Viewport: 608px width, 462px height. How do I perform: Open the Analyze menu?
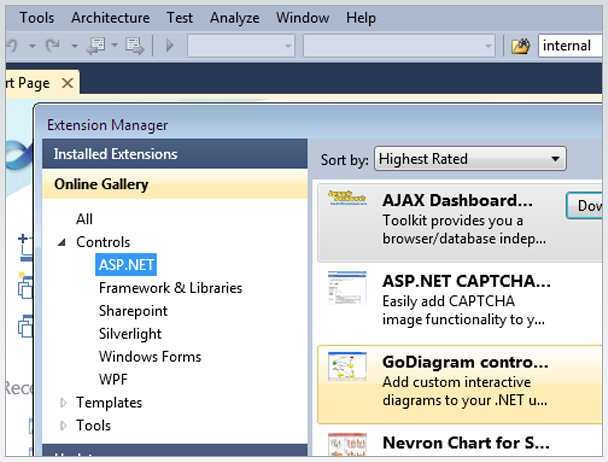(x=235, y=18)
